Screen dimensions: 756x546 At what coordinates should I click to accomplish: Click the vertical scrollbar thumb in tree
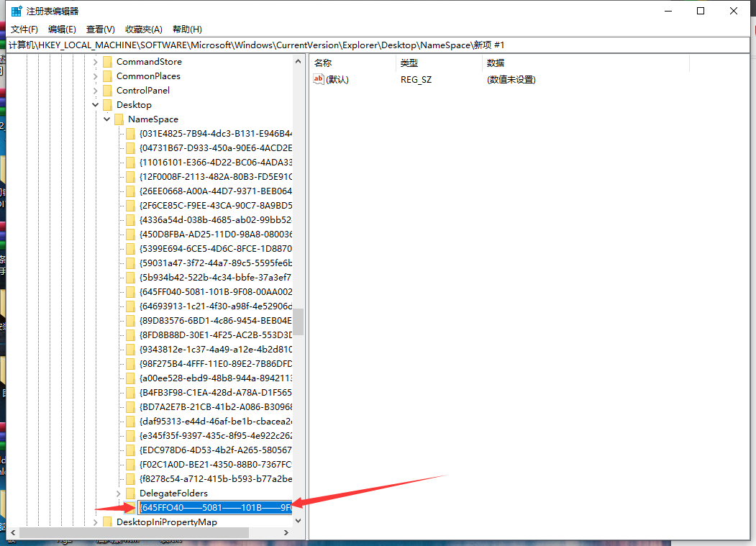click(298, 322)
